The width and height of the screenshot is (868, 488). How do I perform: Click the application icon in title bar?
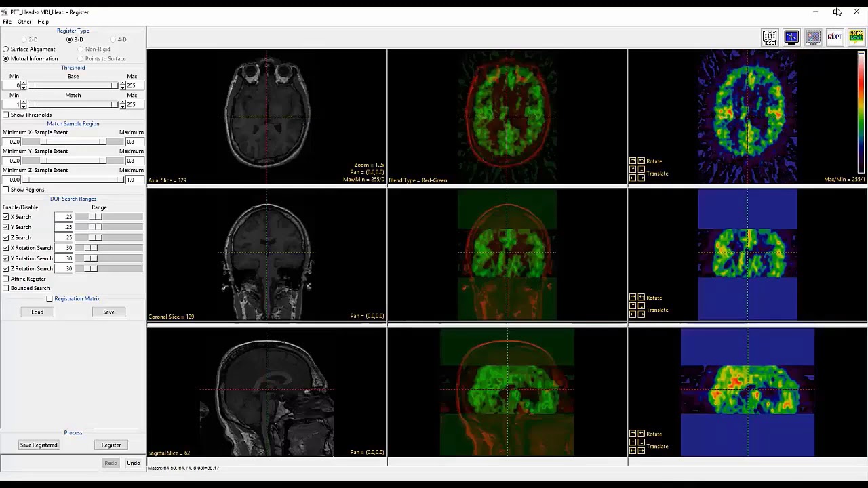tap(5, 12)
